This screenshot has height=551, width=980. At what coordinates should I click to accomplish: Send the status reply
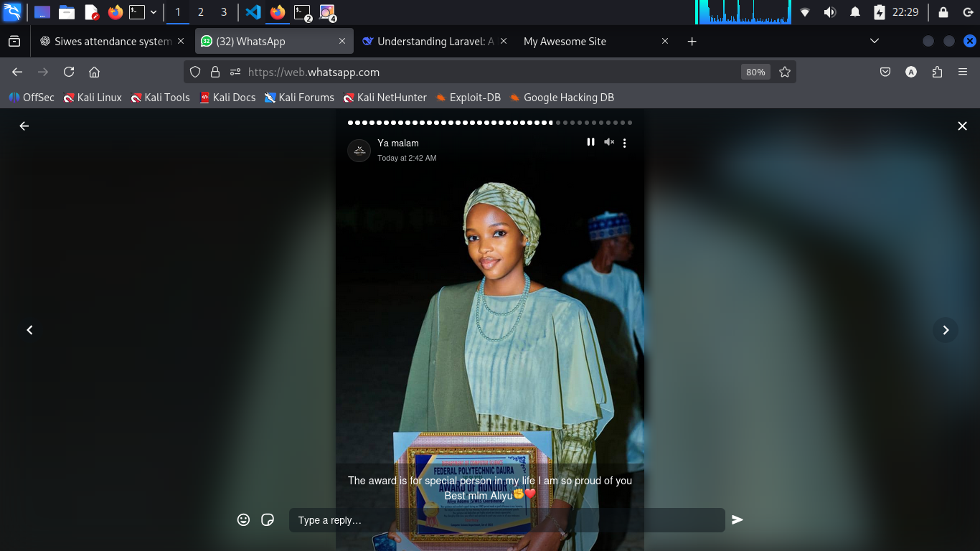click(x=737, y=519)
